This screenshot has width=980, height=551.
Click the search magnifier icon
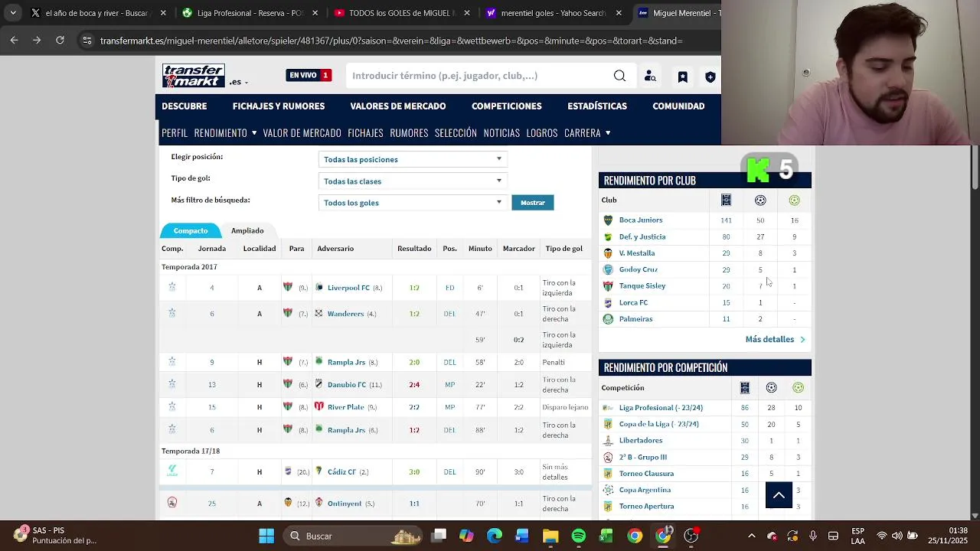point(619,76)
